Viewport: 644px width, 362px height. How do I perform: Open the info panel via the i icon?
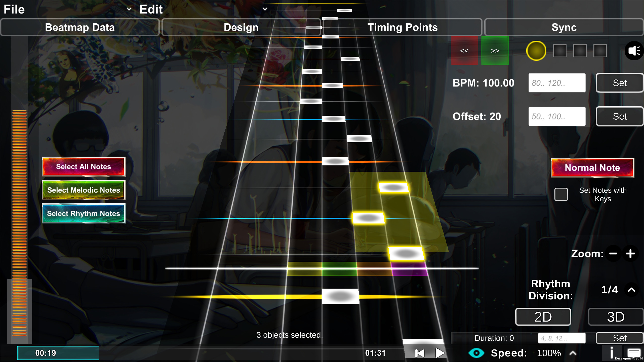pos(612,352)
